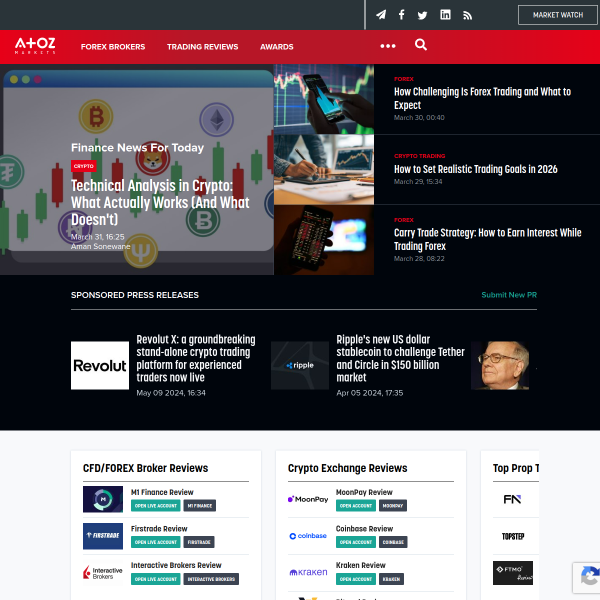Click OPEN ACCOUNT for Kraken

coord(356,579)
